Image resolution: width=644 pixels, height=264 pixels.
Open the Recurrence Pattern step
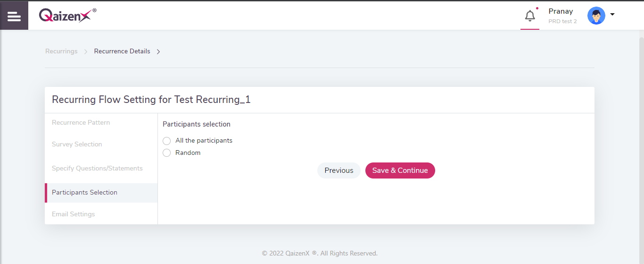coord(81,122)
